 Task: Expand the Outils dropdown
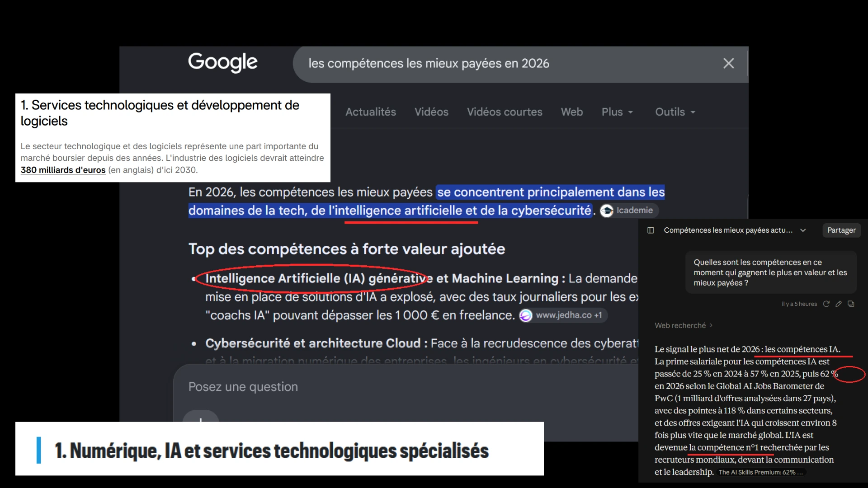675,112
